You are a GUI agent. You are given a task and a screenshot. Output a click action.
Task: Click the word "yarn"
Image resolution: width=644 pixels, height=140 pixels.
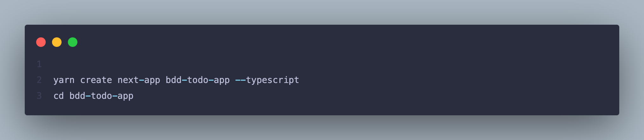(64, 80)
